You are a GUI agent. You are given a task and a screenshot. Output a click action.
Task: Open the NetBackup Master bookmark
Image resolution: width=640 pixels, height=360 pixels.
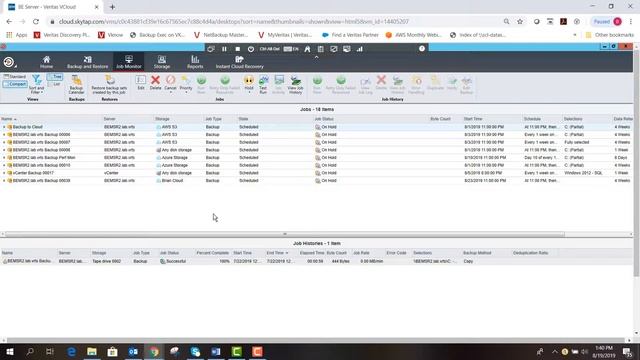pos(221,35)
